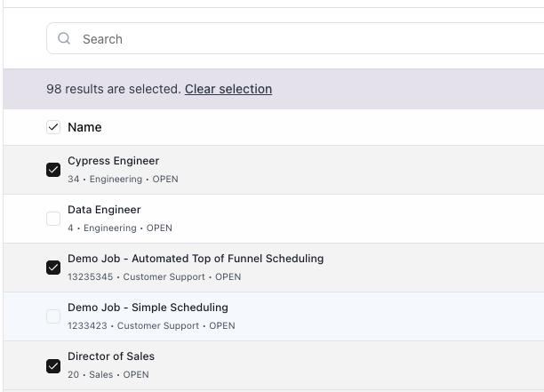Toggle the select-all checkbox beside Name
The height and width of the screenshot is (392, 544).
tap(53, 127)
